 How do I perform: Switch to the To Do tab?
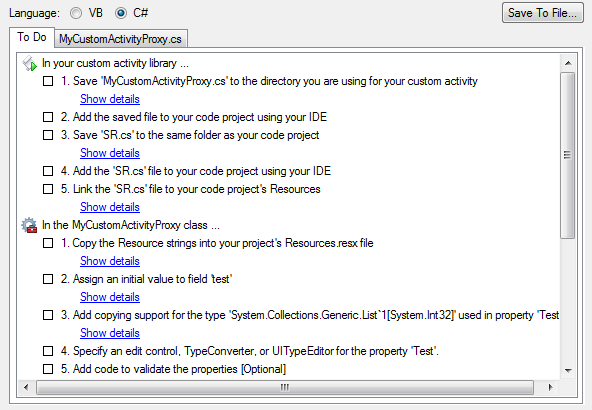point(32,37)
